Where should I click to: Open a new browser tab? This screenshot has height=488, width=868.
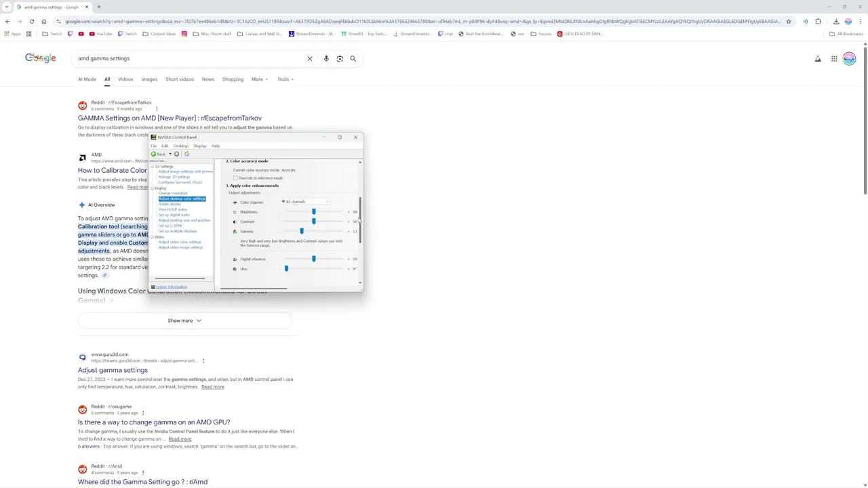tap(99, 7)
